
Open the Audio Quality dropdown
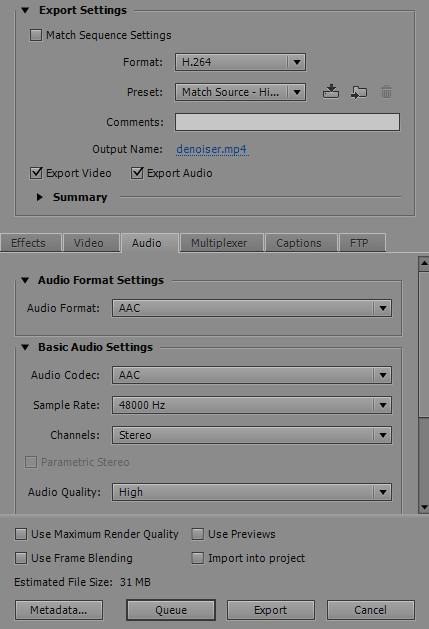pyautogui.click(x=252, y=492)
